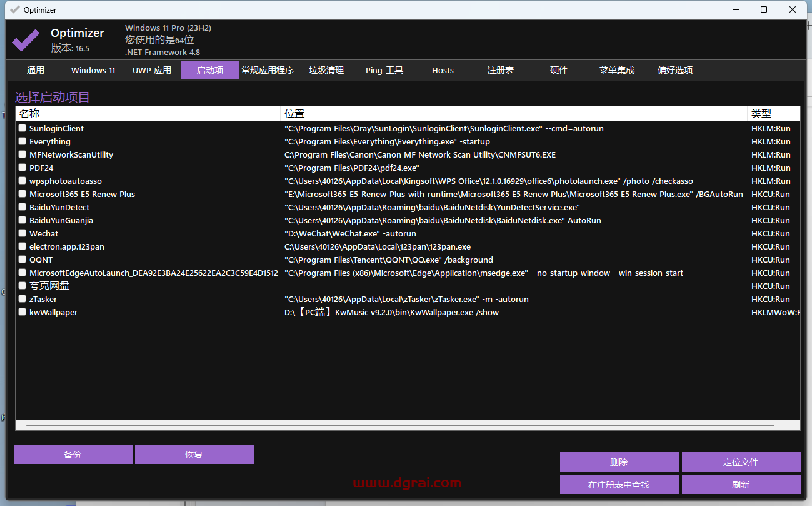Image resolution: width=812 pixels, height=506 pixels.
Task: Sort by the 类型 column header
Action: [774, 113]
